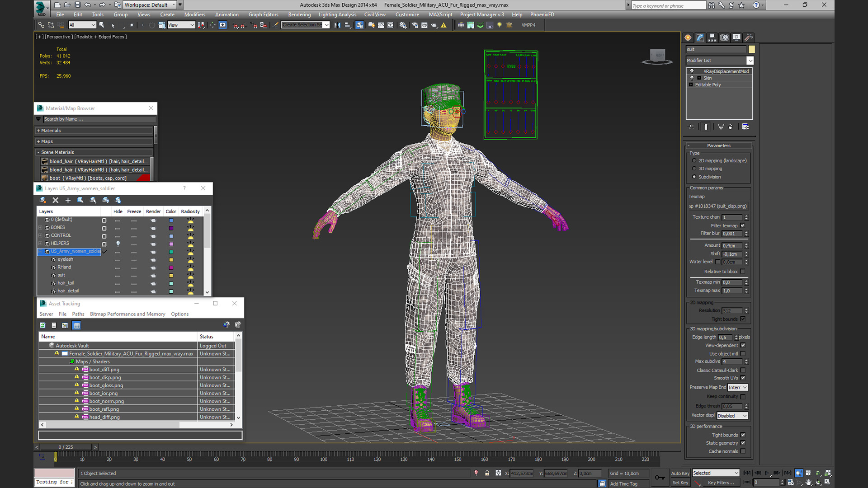Screen dimensions: 868x488
Task: Toggle Static geometry checkbox
Action: click(743, 443)
